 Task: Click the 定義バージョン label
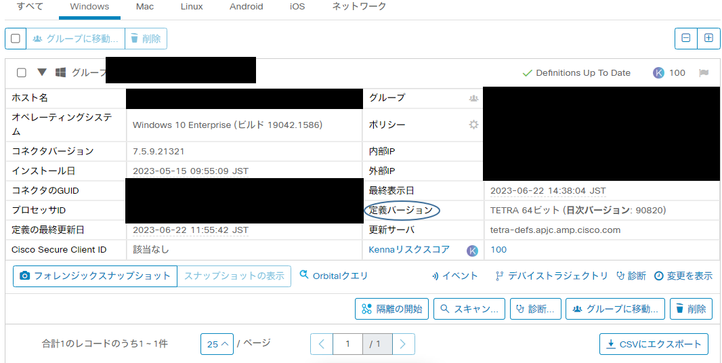[x=401, y=211]
